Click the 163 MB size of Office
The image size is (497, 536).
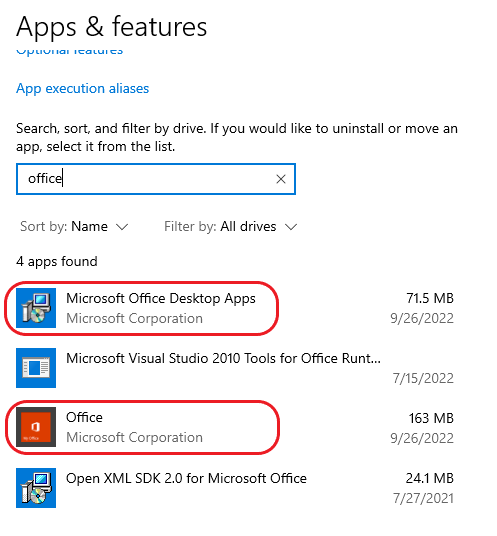(x=431, y=418)
